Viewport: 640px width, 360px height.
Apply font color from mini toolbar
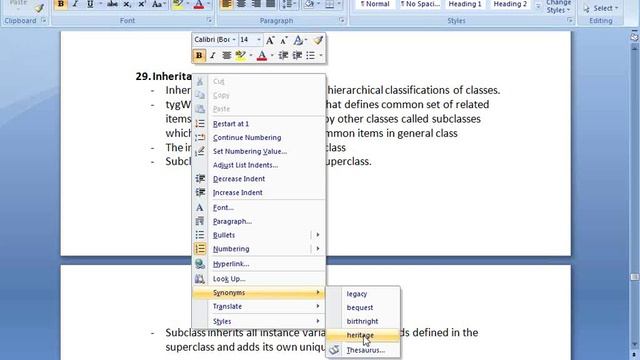pos(262,56)
